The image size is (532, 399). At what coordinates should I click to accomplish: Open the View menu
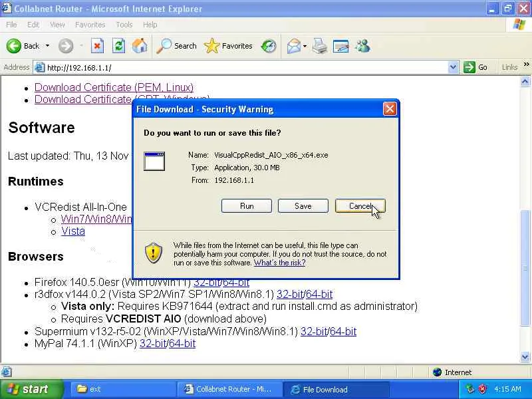coord(57,25)
